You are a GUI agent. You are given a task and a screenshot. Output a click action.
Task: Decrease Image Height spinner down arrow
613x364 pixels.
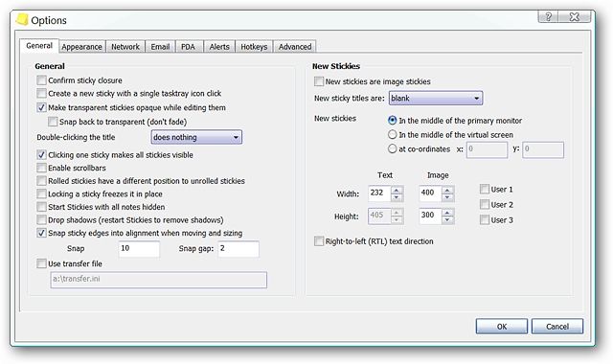447,220
